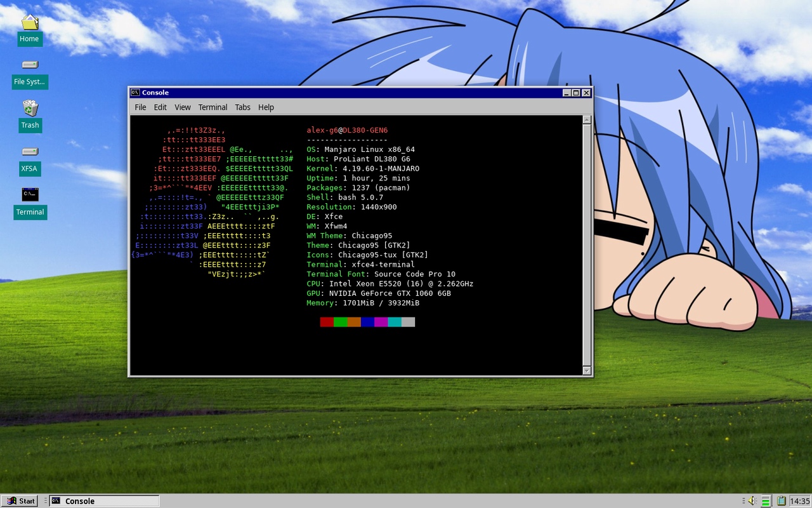The height and width of the screenshot is (508, 812).
Task: Select the Console taskbar window button
Action: point(104,501)
